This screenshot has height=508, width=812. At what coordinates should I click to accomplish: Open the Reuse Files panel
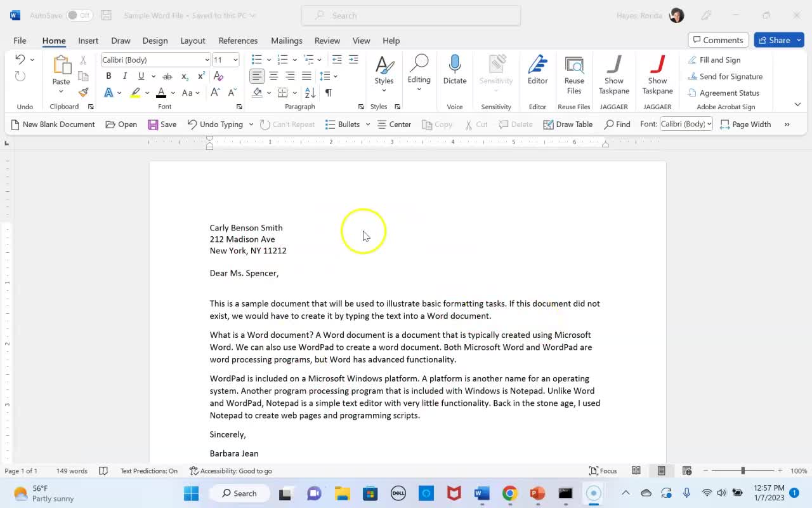point(574,75)
